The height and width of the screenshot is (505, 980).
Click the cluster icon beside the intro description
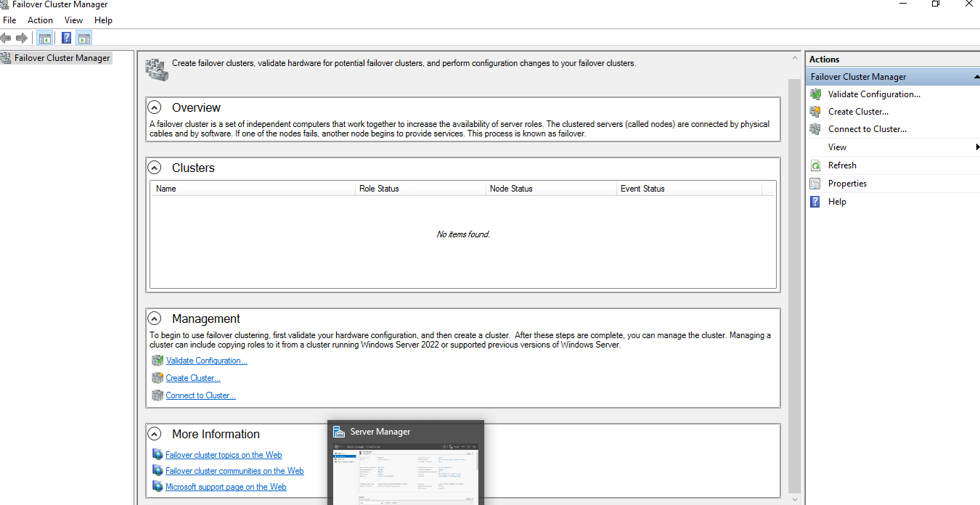tap(156, 69)
